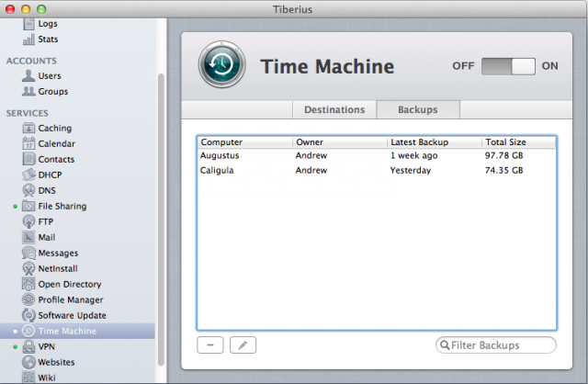Open the Contacts service icon
This screenshot has height=384, width=588.
click(x=28, y=159)
